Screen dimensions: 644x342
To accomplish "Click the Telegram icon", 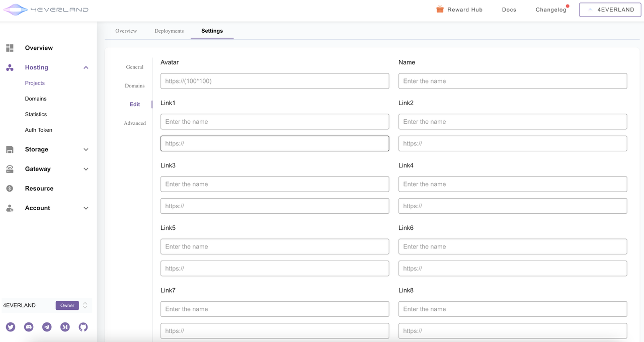I will tap(47, 327).
